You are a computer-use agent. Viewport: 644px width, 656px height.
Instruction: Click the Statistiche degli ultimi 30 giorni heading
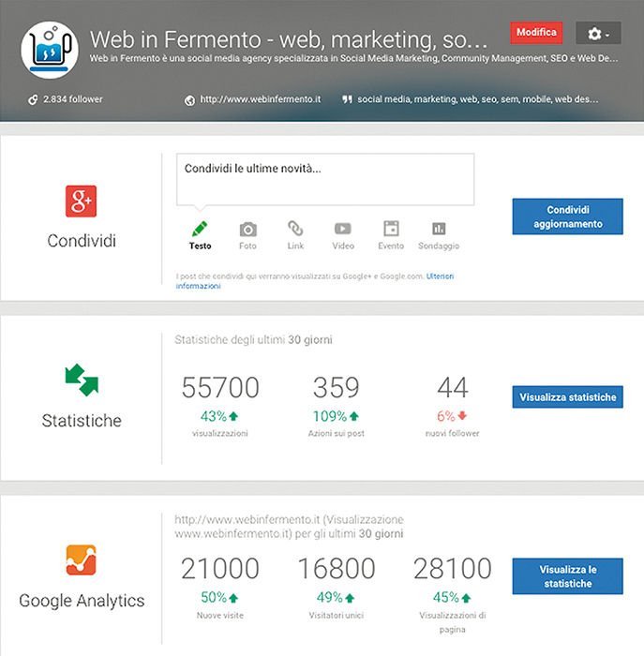pyautogui.click(x=254, y=339)
